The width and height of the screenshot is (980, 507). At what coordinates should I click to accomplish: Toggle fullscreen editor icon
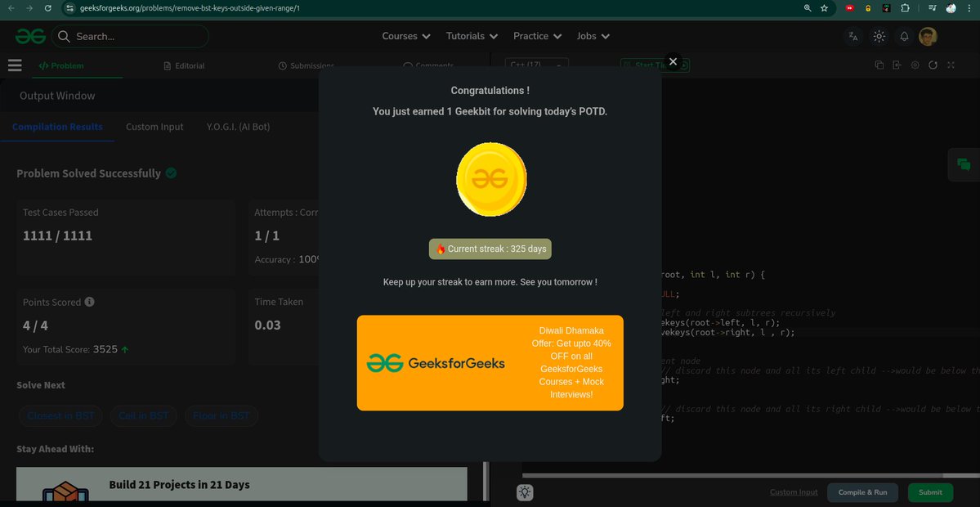(951, 65)
